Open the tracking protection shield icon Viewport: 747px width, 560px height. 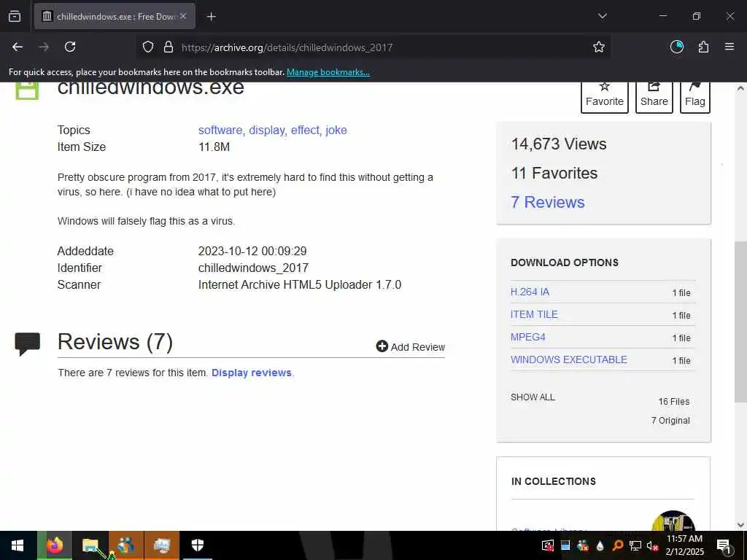pos(148,47)
